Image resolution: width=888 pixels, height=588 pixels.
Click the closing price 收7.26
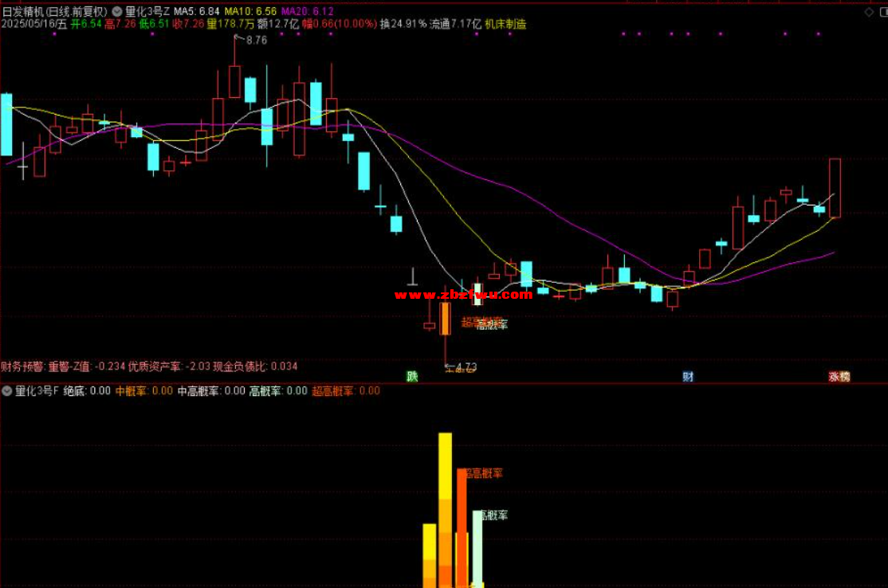pos(188,24)
